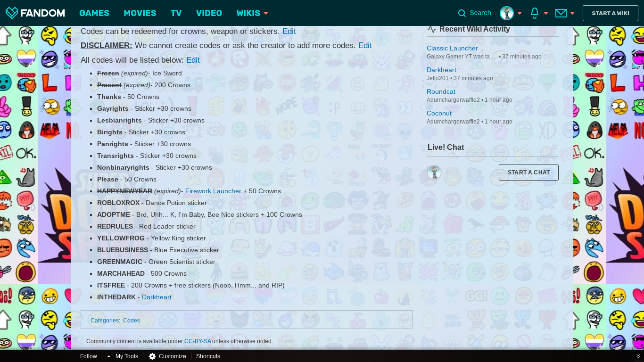The height and width of the screenshot is (362, 644).
Task: Click the Transrights code text
Action: coord(116,156)
